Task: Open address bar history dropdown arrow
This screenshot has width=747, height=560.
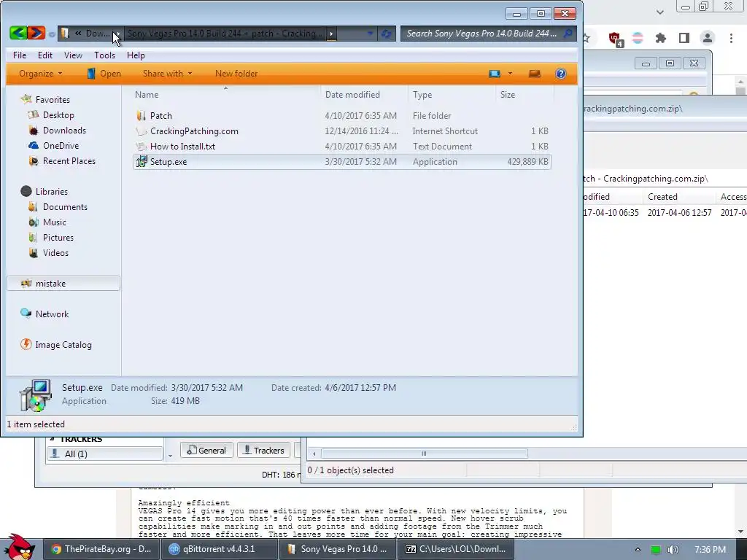Action: point(370,34)
